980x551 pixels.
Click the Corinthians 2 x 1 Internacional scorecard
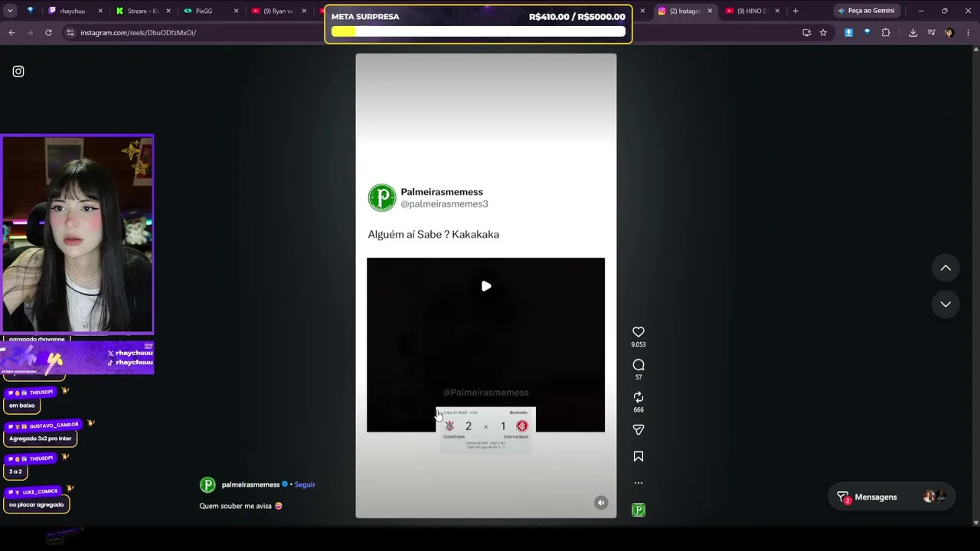(x=485, y=429)
